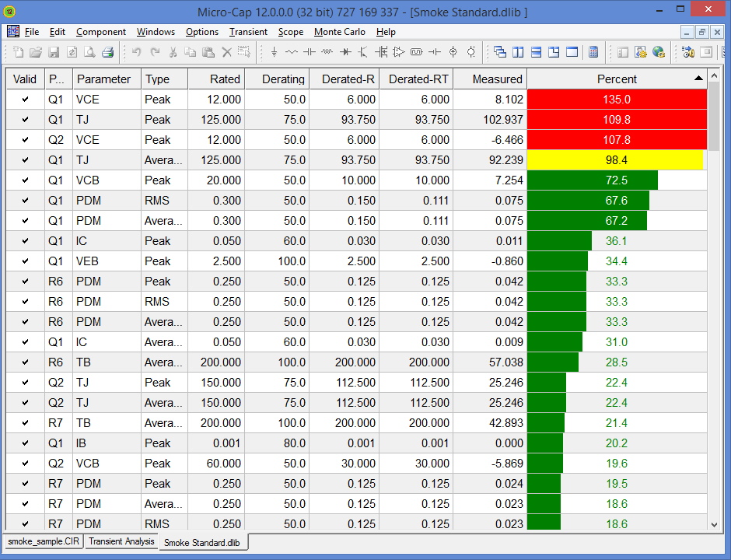Click the red 135.0 percent bar
The image size is (731, 560).
click(617, 100)
